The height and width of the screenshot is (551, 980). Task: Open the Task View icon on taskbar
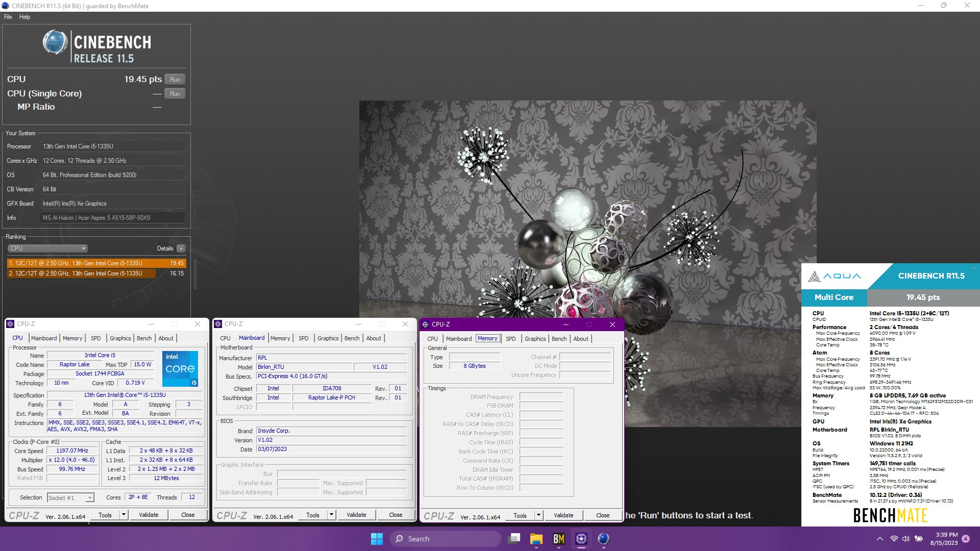click(514, 539)
